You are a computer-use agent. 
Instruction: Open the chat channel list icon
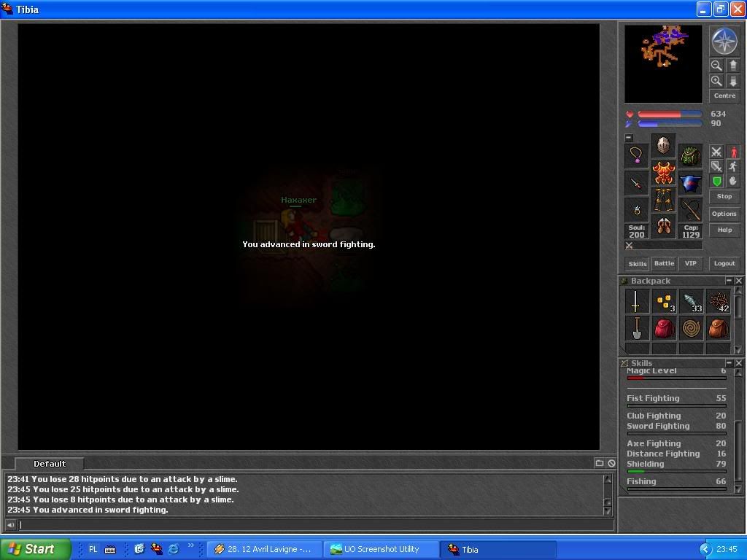(x=600, y=463)
